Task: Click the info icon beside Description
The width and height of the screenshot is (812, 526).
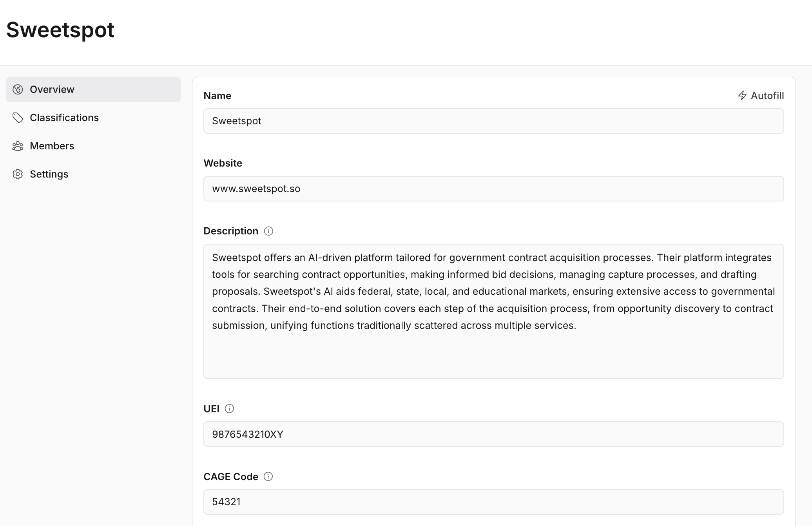Action: coord(268,231)
